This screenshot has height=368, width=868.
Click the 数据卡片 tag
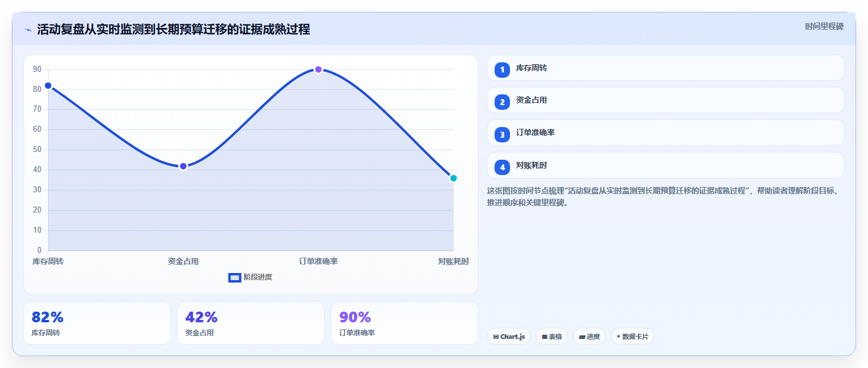(x=632, y=337)
